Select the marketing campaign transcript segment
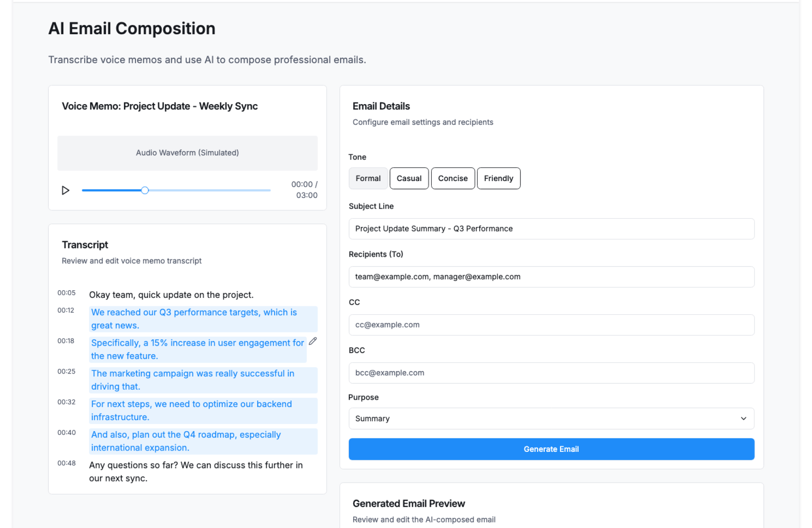This screenshot has height=528, width=812. 203,380
